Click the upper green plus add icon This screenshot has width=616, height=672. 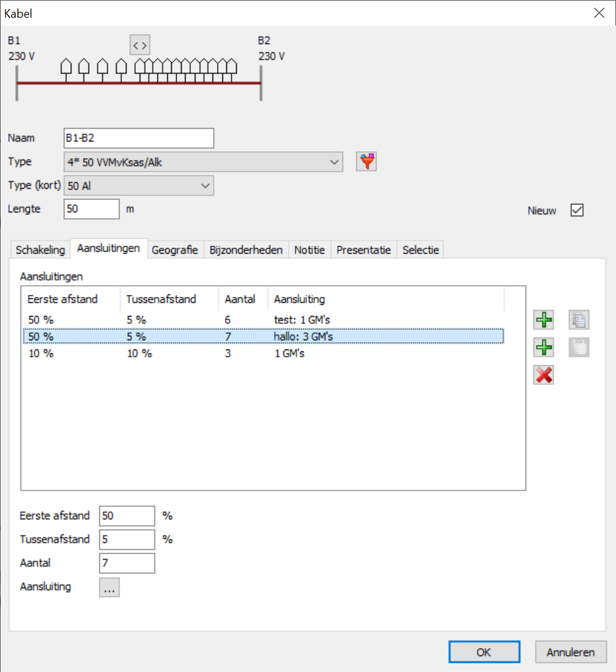[x=544, y=320]
